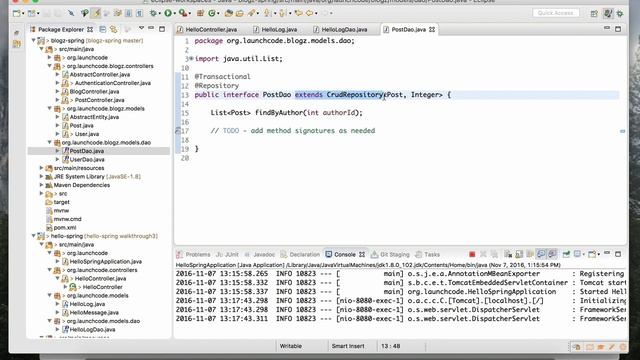Screen dimensions: 640x360
Task: Expand JRE System Library node
Action: tap(41, 176)
